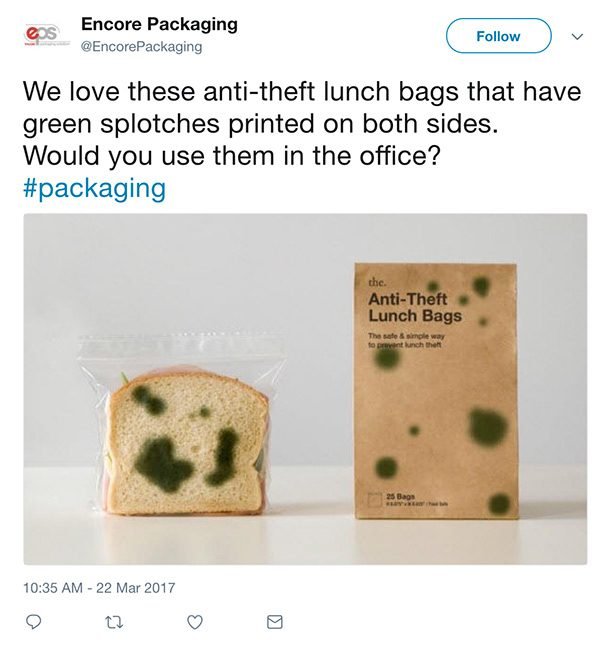Click the "Anti-Theft Lunch Bags" title on package

[x=415, y=308]
